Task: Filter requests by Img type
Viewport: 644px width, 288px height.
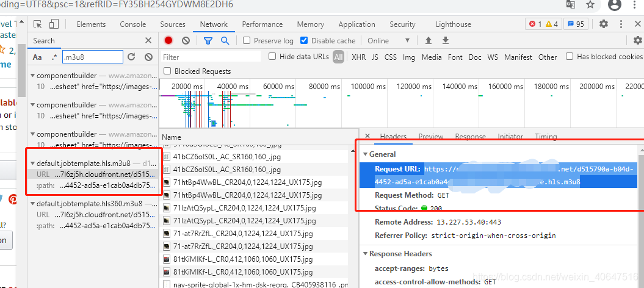Action: pyautogui.click(x=409, y=57)
